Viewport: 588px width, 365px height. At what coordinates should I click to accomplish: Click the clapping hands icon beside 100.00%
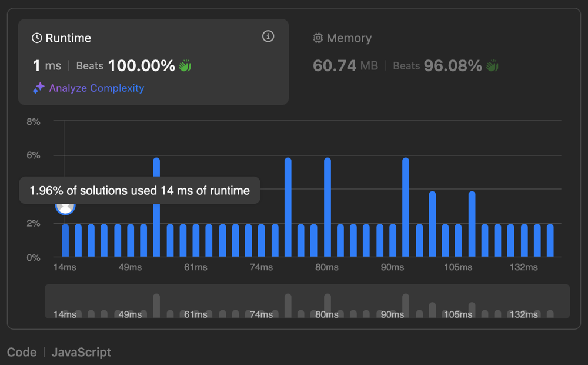185,66
